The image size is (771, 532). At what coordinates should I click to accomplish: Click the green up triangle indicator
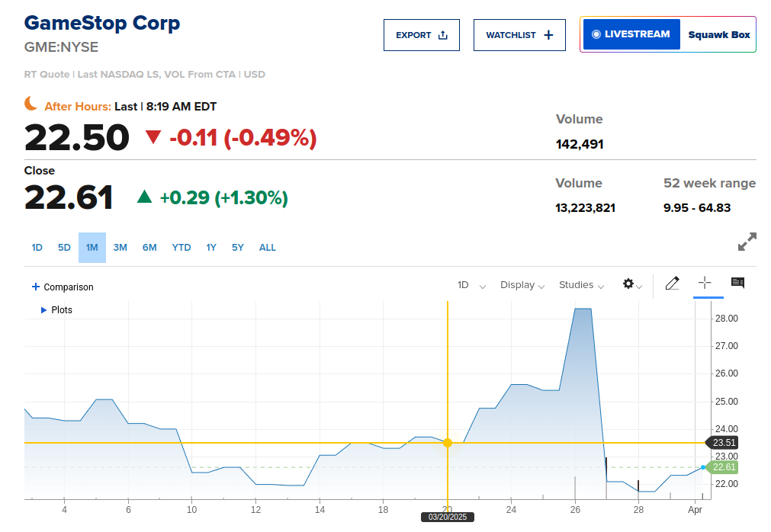[144, 197]
